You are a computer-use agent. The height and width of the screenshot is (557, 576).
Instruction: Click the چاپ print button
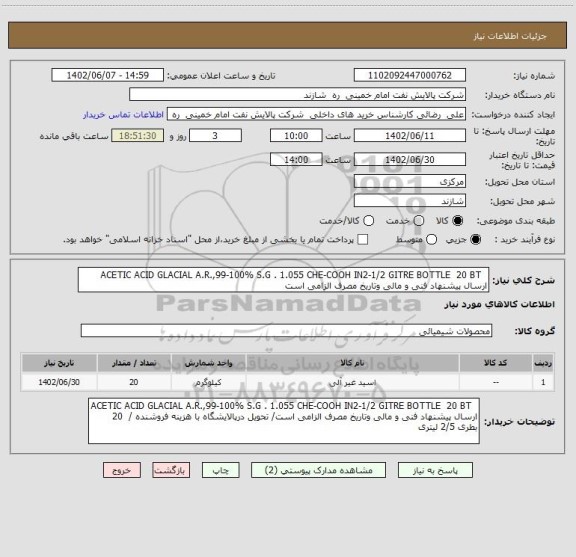[220, 470]
